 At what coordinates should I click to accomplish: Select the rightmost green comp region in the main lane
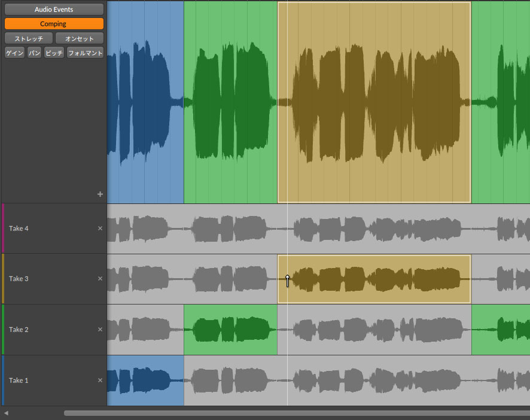(501, 102)
